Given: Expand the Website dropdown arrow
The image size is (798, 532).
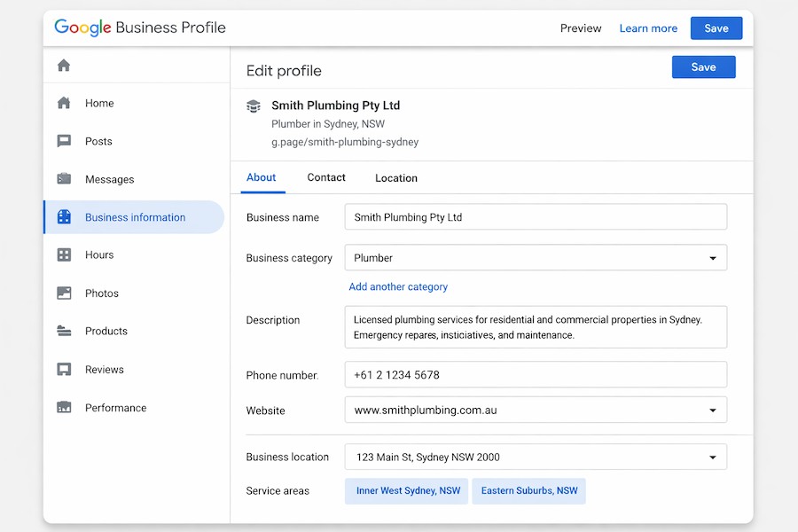Looking at the screenshot, I should tap(713, 411).
